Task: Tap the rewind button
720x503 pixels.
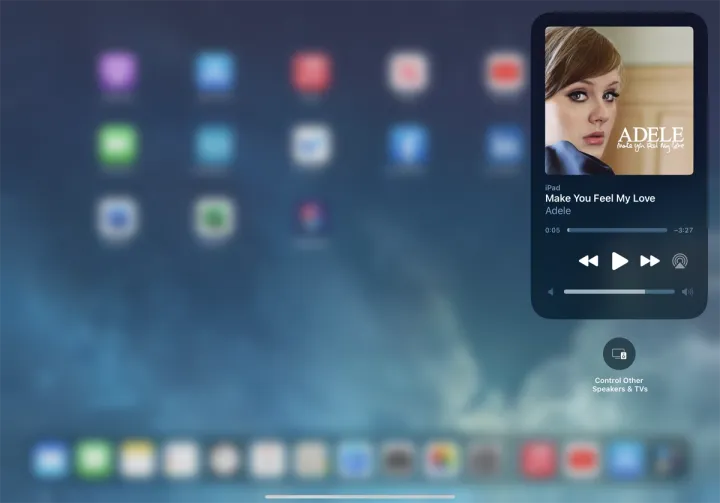Action: coord(588,261)
